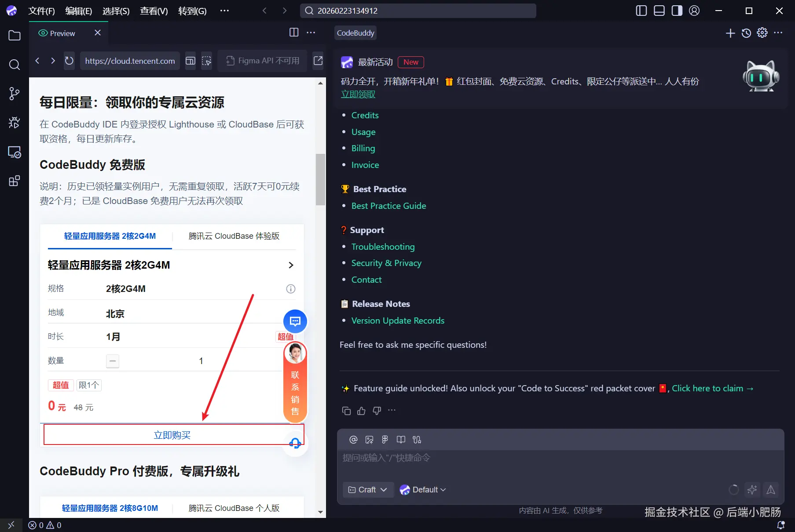
Task: Expand the menu bar overflow dots
Action: tap(224, 11)
